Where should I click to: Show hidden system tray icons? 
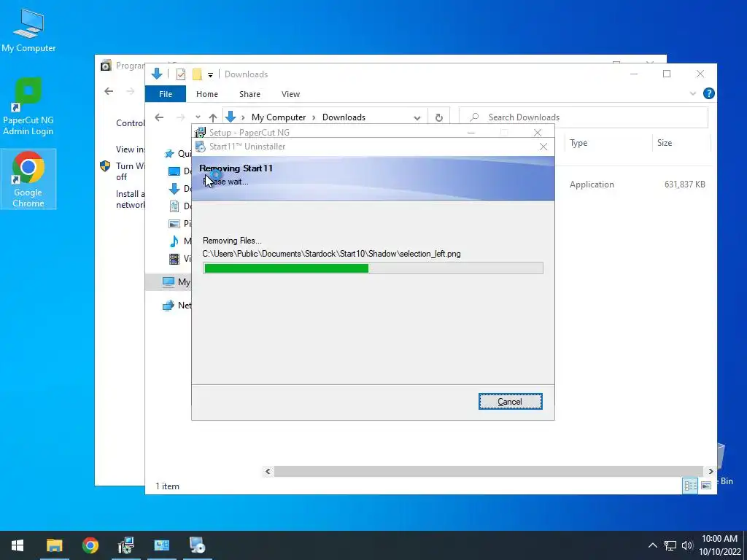click(x=653, y=545)
